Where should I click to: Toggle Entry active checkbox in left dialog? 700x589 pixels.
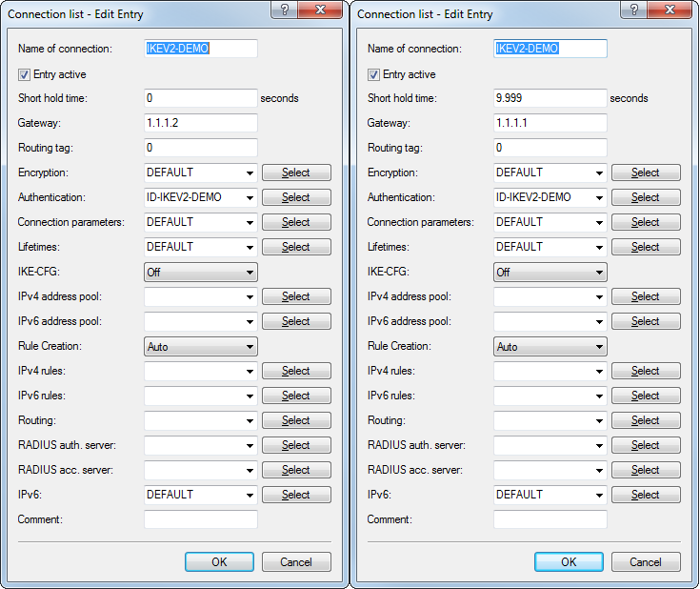(x=24, y=73)
